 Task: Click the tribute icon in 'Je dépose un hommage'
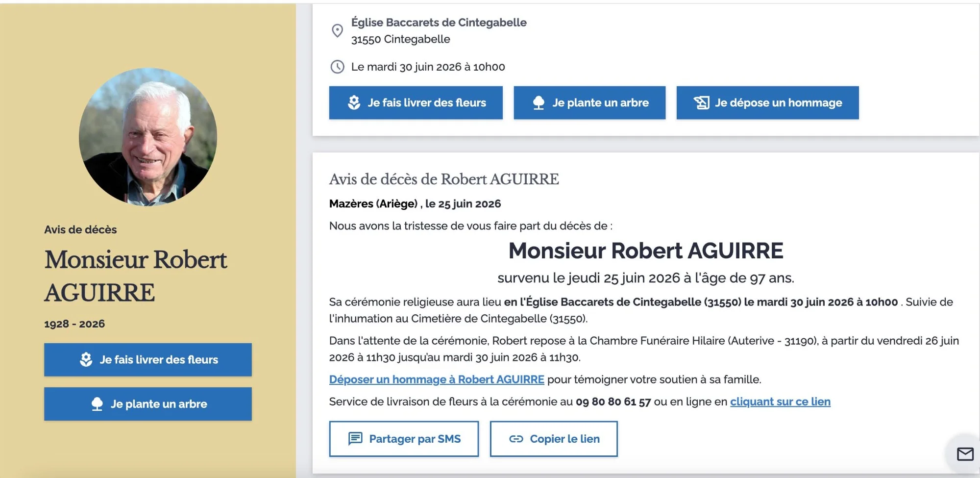701,102
